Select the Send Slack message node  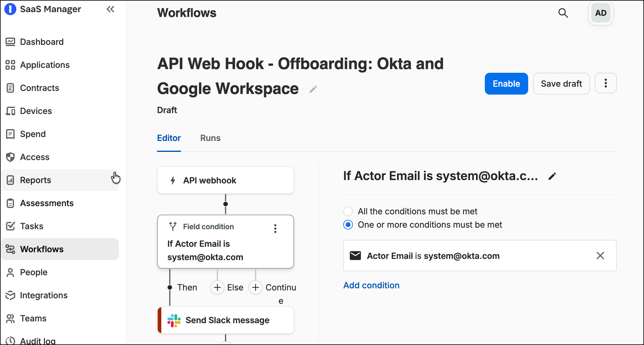(x=226, y=320)
